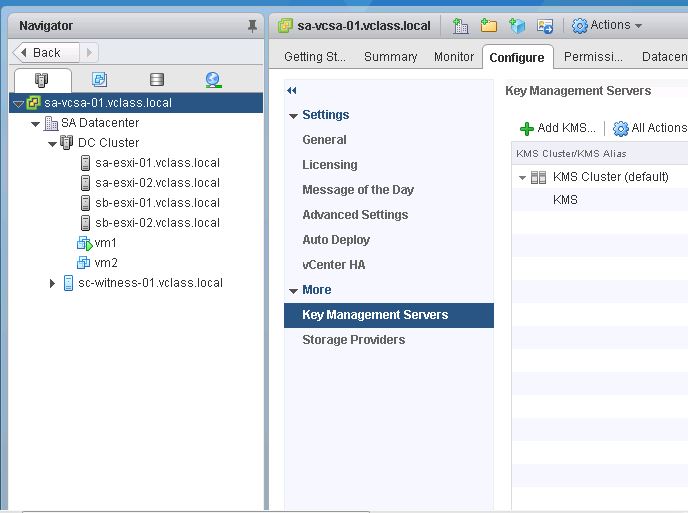Click the Back navigation button
This screenshot has width=688, height=513.
tap(46, 52)
